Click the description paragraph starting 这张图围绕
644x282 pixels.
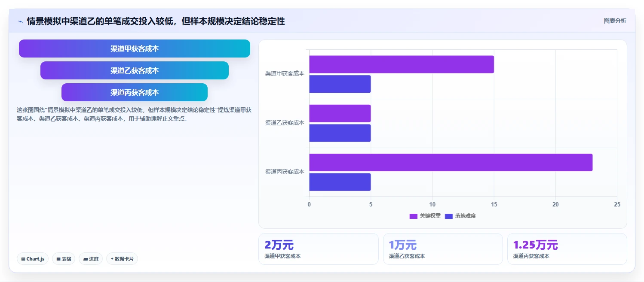tap(134, 114)
